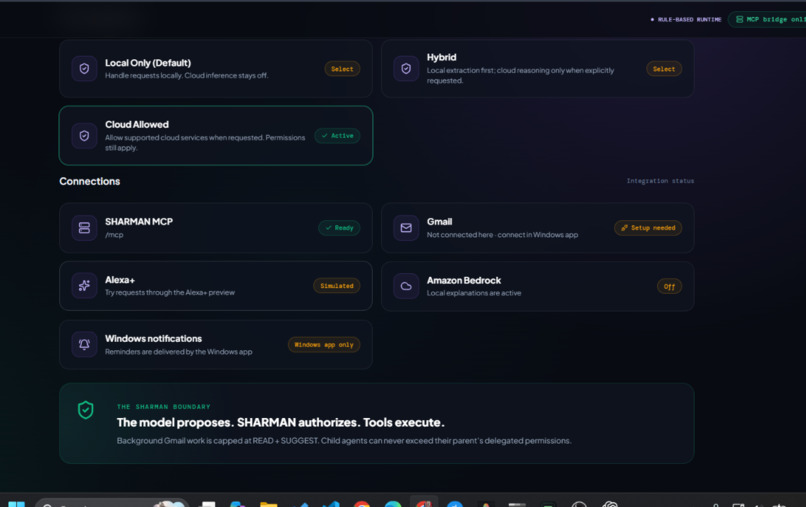Click the server icon beside SHARMAN MCP
The height and width of the screenshot is (507, 806).
tap(84, 228)
